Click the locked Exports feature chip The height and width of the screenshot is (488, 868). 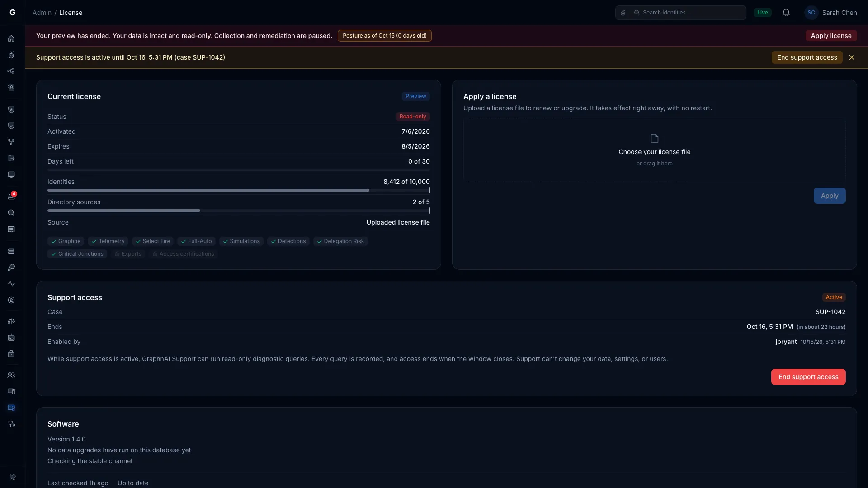point(128,254)
